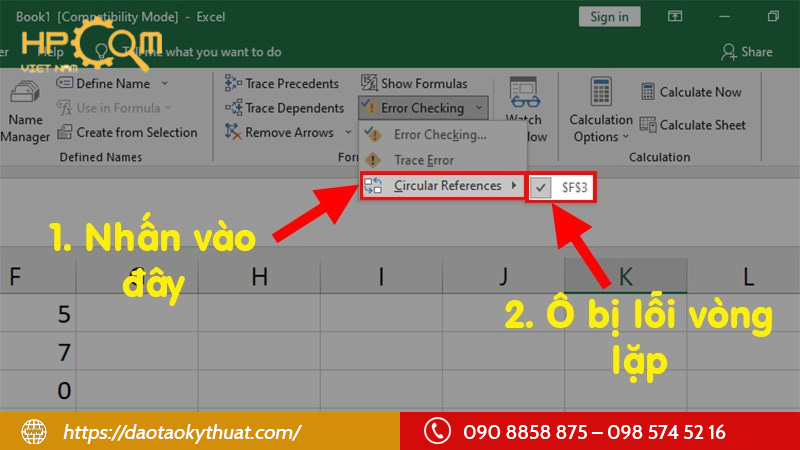Click the Sign in button
Image resolution: width=800 pixels, height=450 pixels.
tap(609, 17)
